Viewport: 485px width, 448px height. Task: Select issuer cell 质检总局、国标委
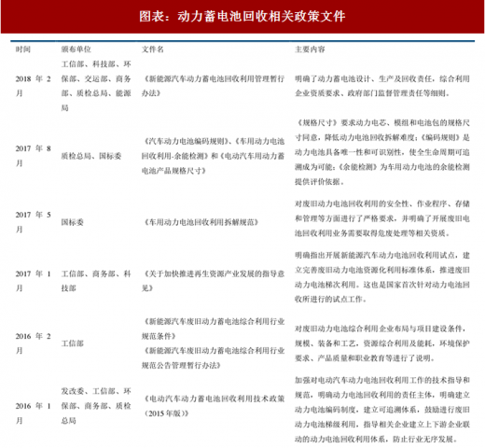point(91,156)
